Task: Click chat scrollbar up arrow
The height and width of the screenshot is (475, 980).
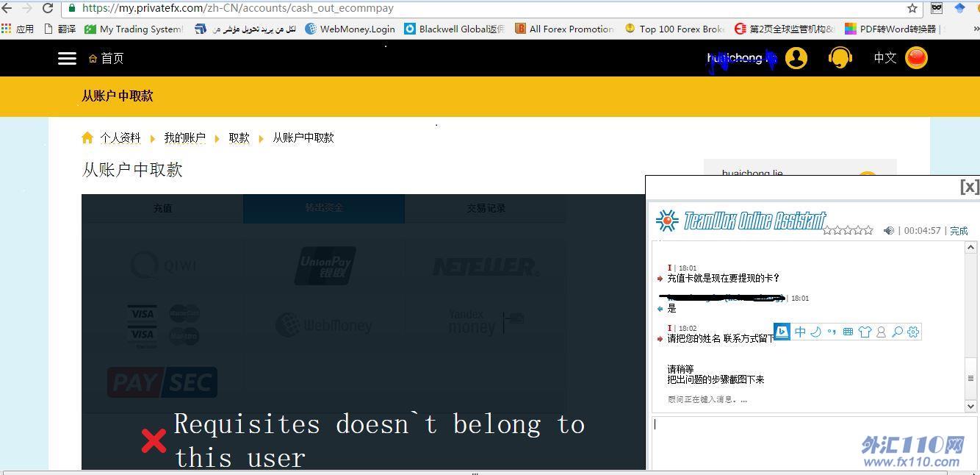Action: tap(970, 247)
